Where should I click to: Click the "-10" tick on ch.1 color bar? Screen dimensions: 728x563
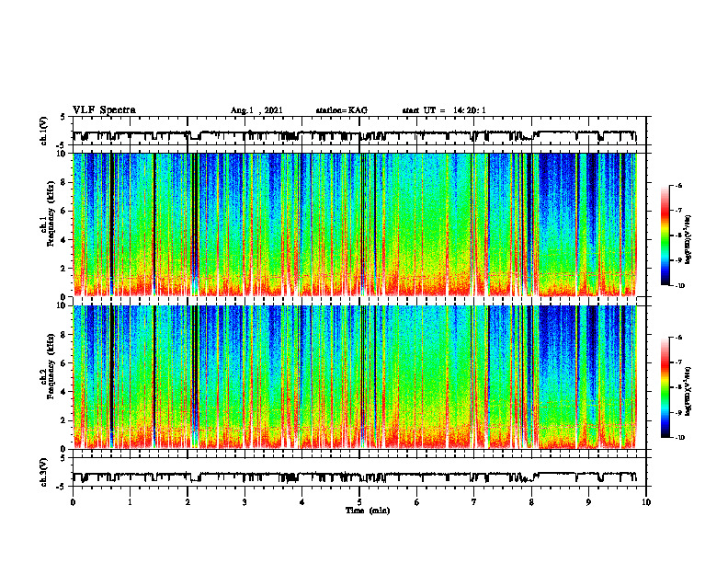679,286
